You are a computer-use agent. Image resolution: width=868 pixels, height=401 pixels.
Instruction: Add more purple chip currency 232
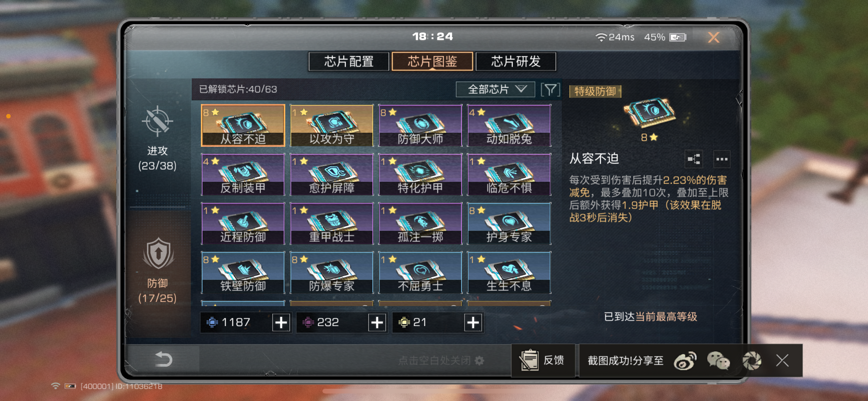[x=377, y=323]
